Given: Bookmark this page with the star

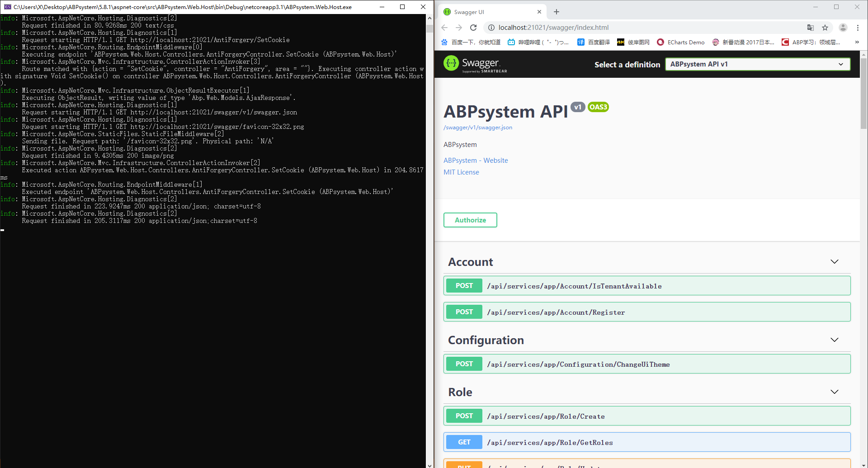Looking at the screenshot, I should click(825, 28).
